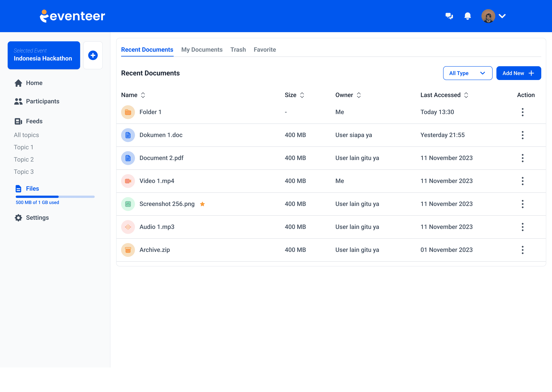This screenshot has width=552, height=392.
Task: Click the Add New button
Action: click(x=518, y=73)
